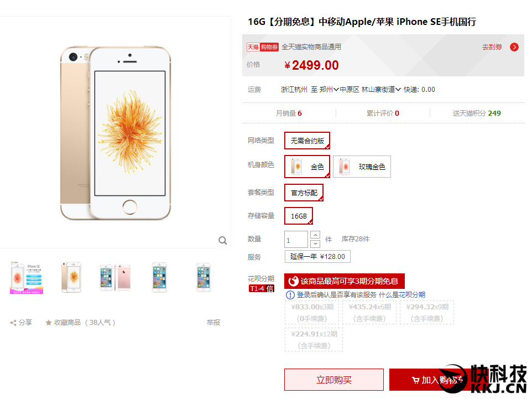532x399 pixels.
Task: Click into the quantity input field
Action: click(x=296, y=240)
